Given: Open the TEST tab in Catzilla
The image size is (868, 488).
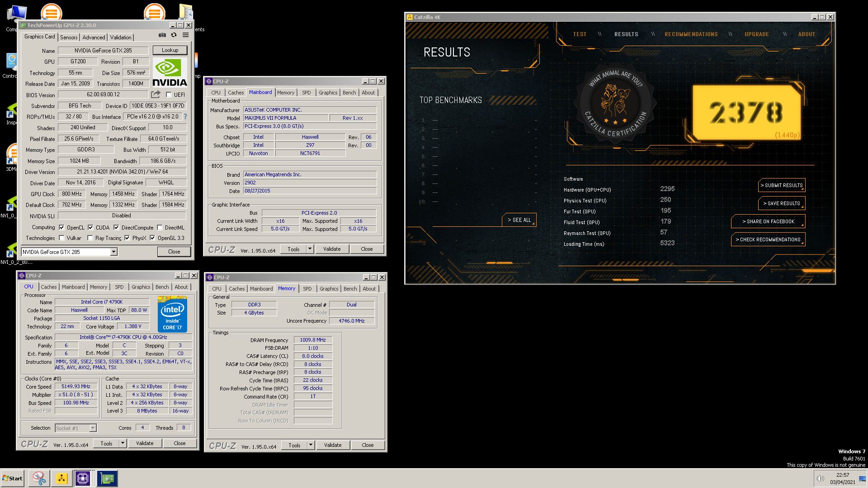Looking at the screenshot, I should pos(580,34).
